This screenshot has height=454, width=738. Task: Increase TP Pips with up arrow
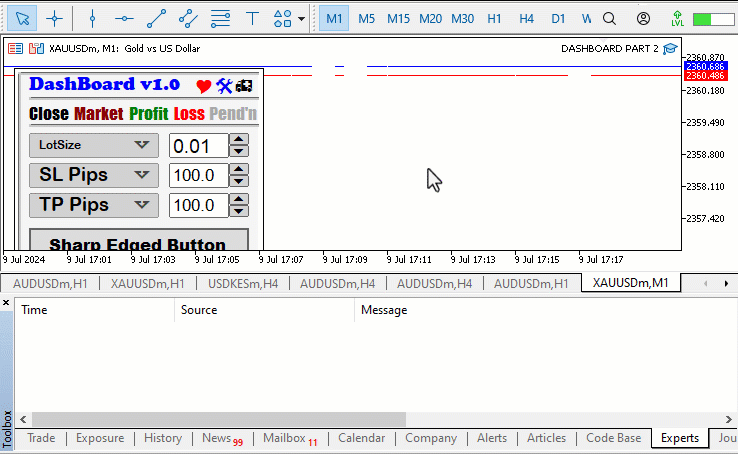pos(239,200)
